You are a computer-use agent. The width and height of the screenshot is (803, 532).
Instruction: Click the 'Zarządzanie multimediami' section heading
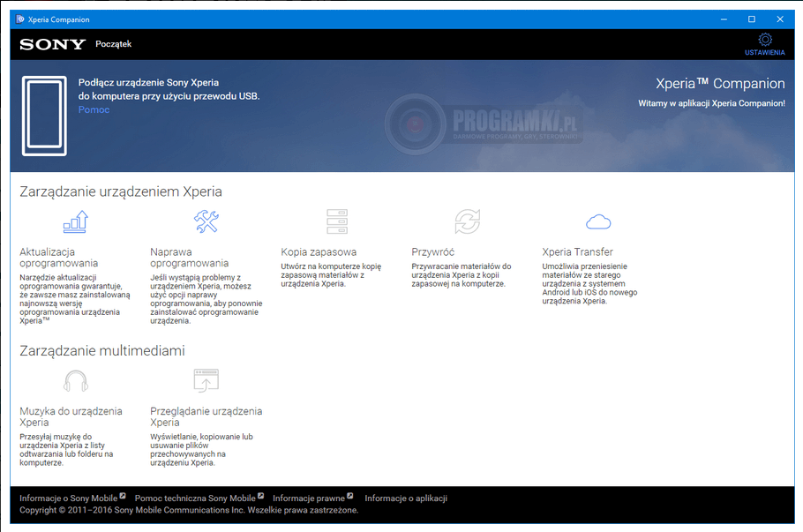101,351
